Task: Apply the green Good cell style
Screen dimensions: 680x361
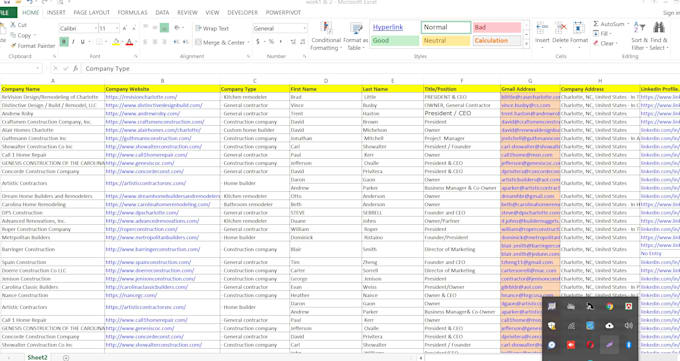Action: click(x=395, y=41)
